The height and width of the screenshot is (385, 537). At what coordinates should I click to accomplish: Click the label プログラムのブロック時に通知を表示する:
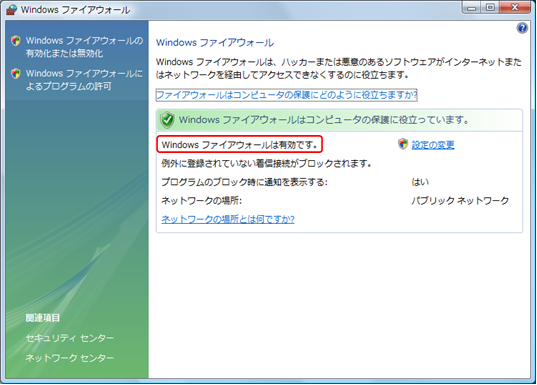coord(244,182)
